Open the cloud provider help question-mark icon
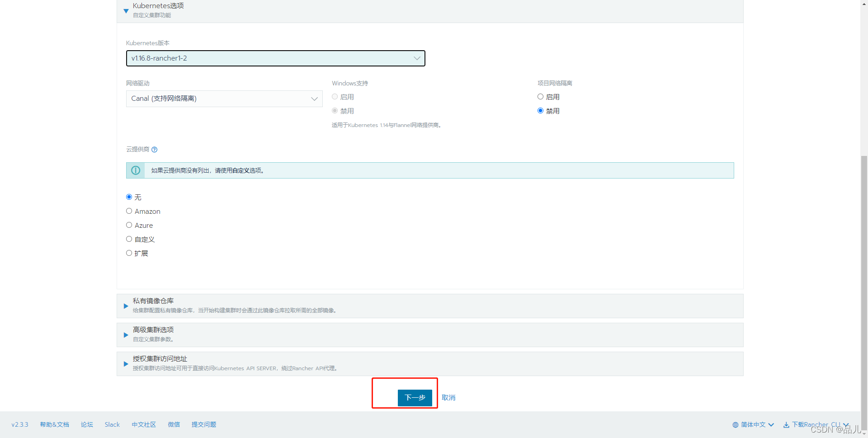The width and height of the screenshot is (868, 438). (154, 150)
